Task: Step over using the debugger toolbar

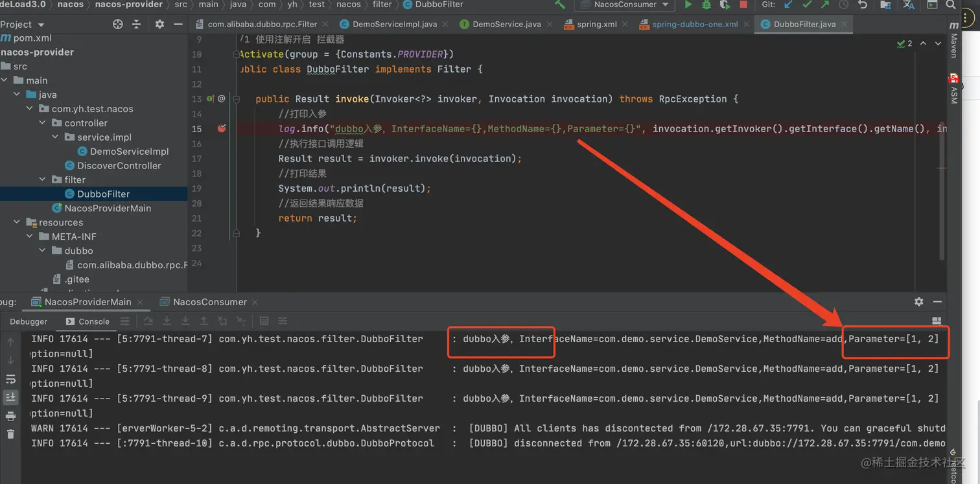Action: pyautogui.click(x=148, y=321)
